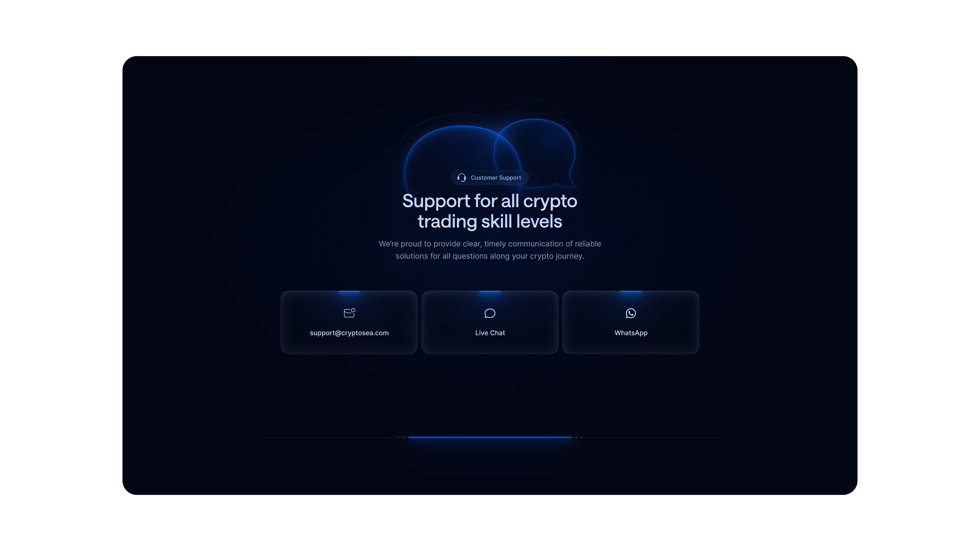Open the support@cryptosea.com email link
The image size is (980, 551).
(349, 333)
